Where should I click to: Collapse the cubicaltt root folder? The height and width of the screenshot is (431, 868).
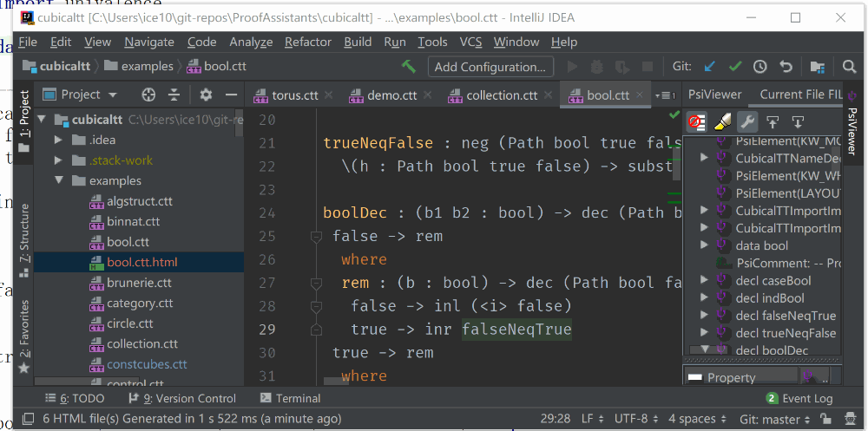42,120
